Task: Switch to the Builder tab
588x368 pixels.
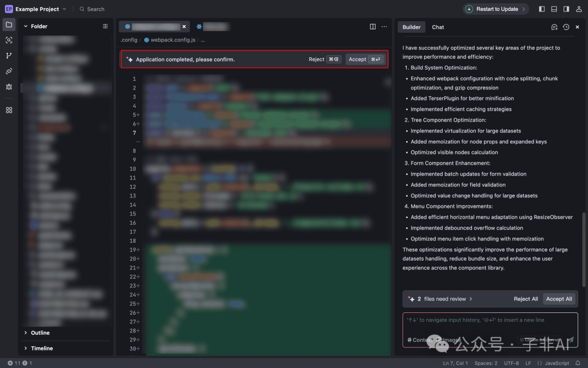Action: [412, 27]
